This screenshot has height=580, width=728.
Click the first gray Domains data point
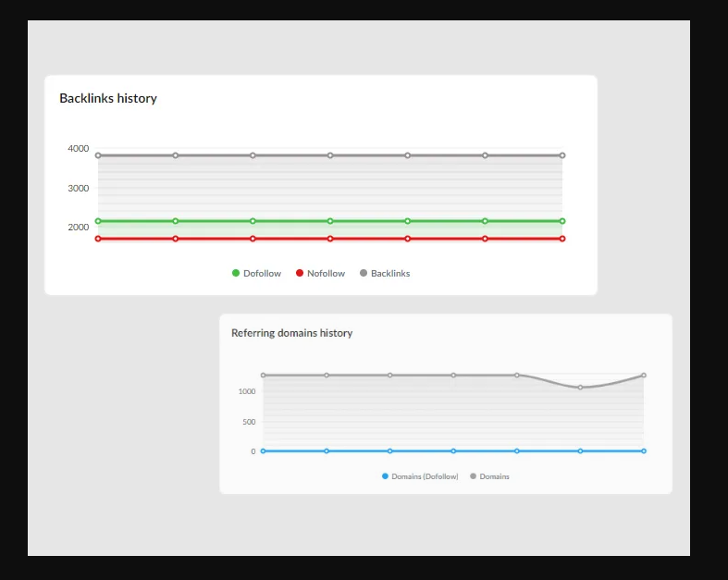[x=264, y=376]
